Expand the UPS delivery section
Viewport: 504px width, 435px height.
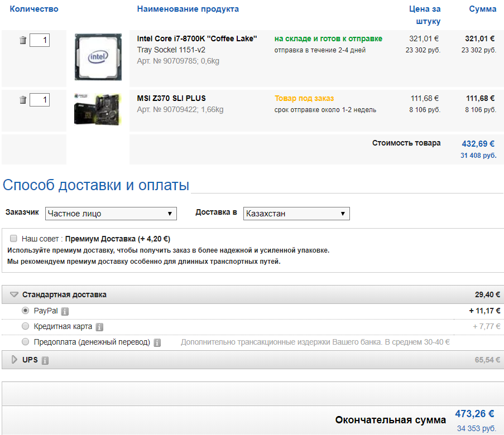point(14,360)
